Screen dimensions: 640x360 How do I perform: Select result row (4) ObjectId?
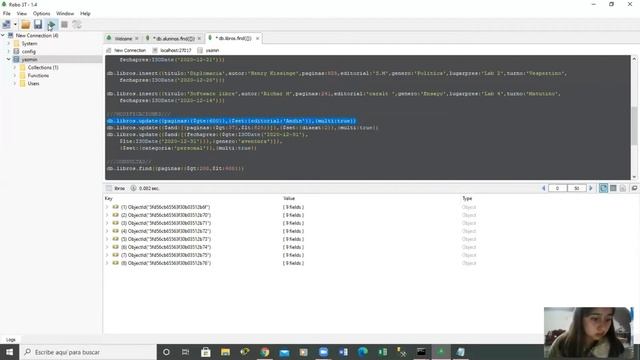(166, 231)
